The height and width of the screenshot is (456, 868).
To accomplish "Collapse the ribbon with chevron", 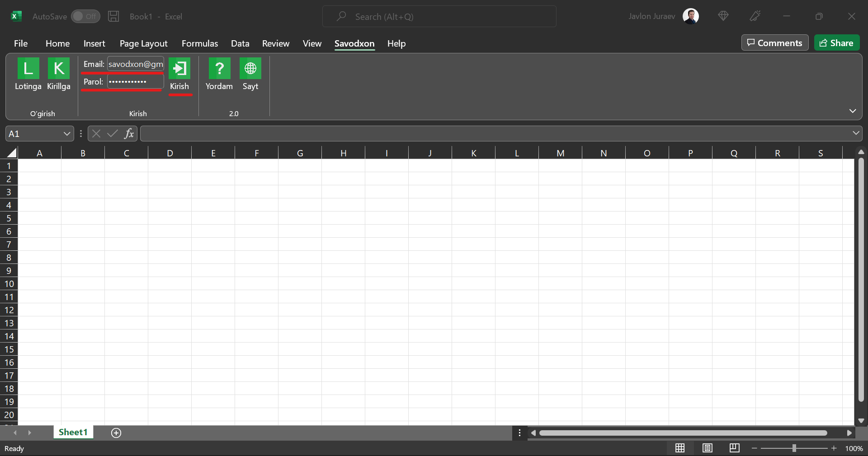I will (x=853, y=111).
